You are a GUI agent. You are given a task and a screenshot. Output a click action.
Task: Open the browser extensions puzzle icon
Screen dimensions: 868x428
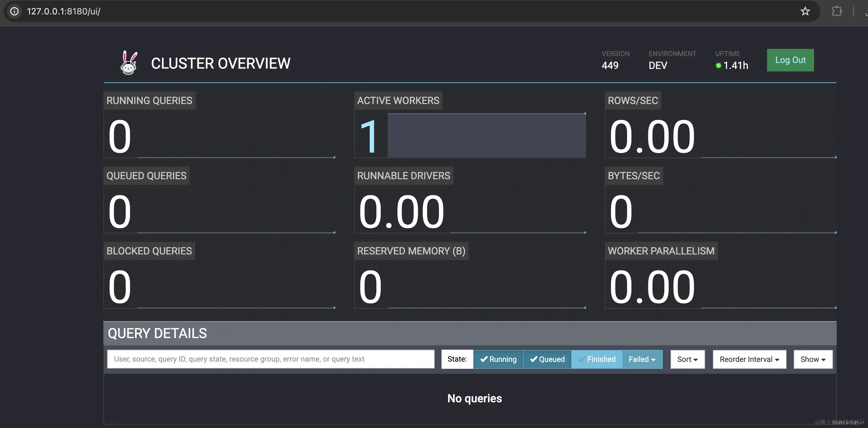837,11
